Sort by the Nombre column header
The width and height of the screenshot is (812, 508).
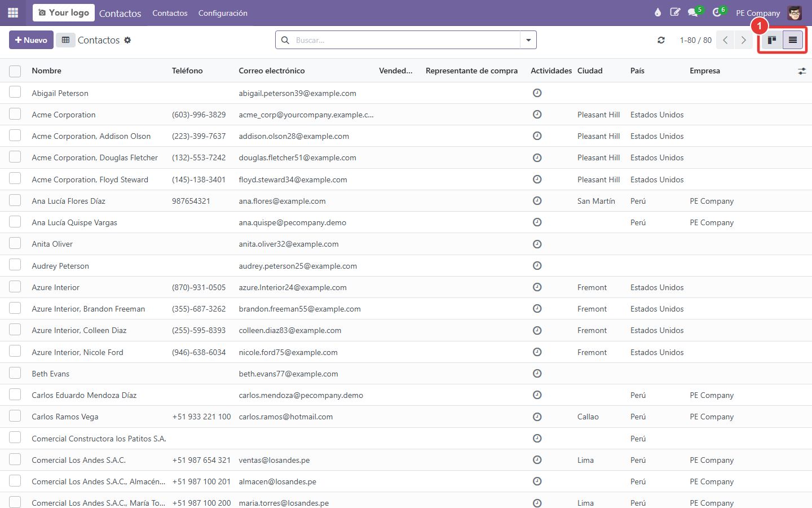[x=46, y=71]
